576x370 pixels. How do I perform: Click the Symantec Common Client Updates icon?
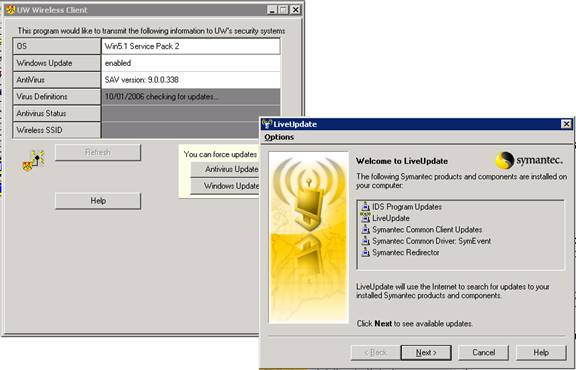click(365, 229)
